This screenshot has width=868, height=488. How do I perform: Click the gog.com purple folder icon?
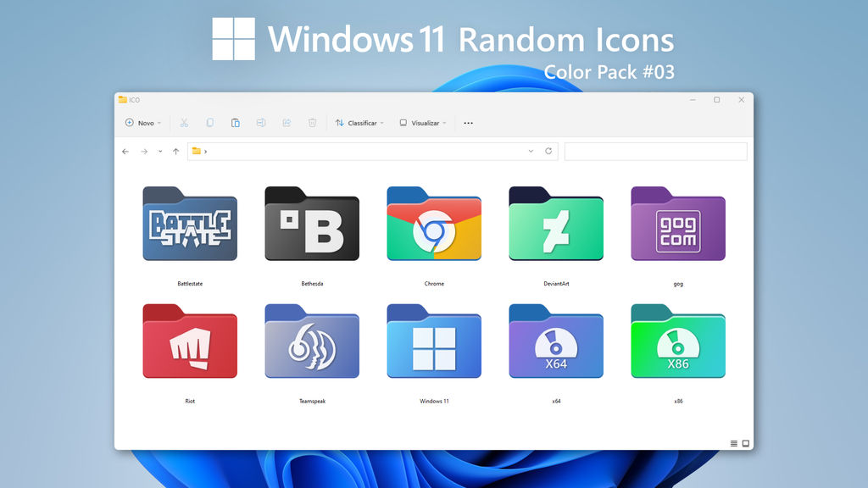pyautogui.click(x=678, y=224)
